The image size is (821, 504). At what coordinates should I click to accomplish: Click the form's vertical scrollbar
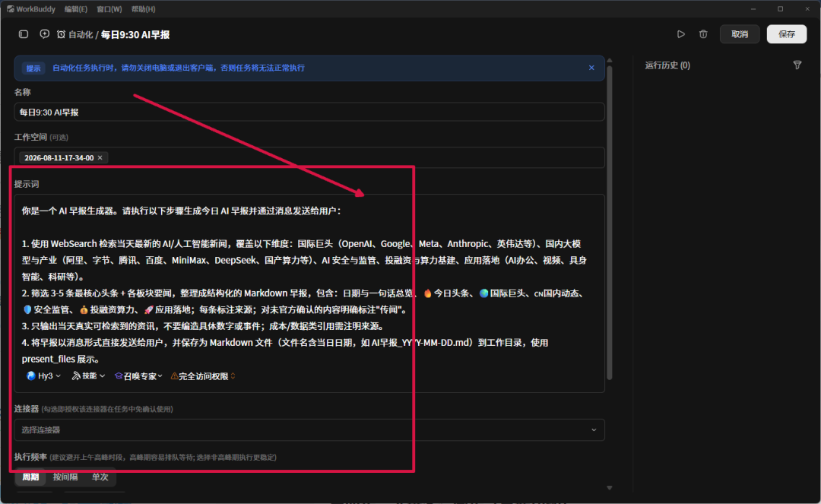610,223
